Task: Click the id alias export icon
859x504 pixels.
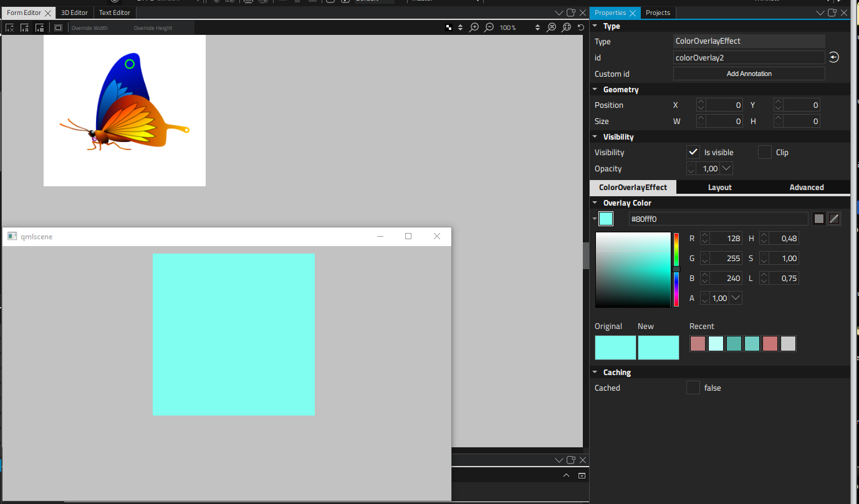Action: (834, 57)
